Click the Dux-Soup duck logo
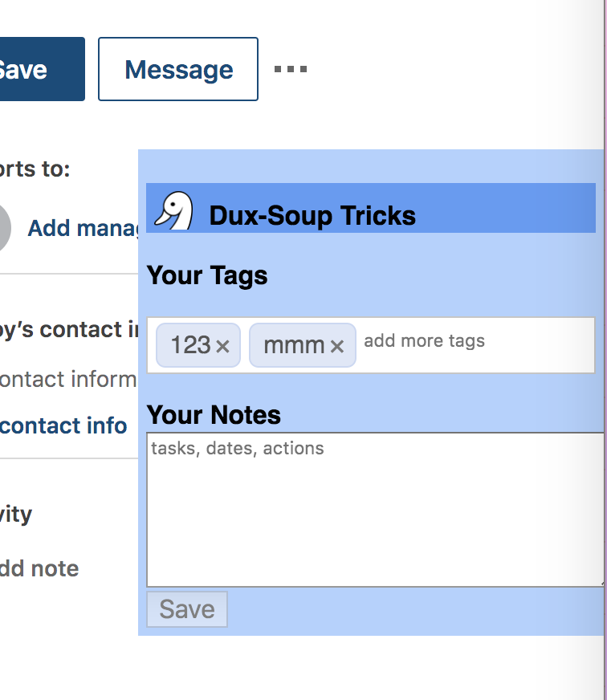The width and height of the screenshot is (607, 700). coord(174,210)
